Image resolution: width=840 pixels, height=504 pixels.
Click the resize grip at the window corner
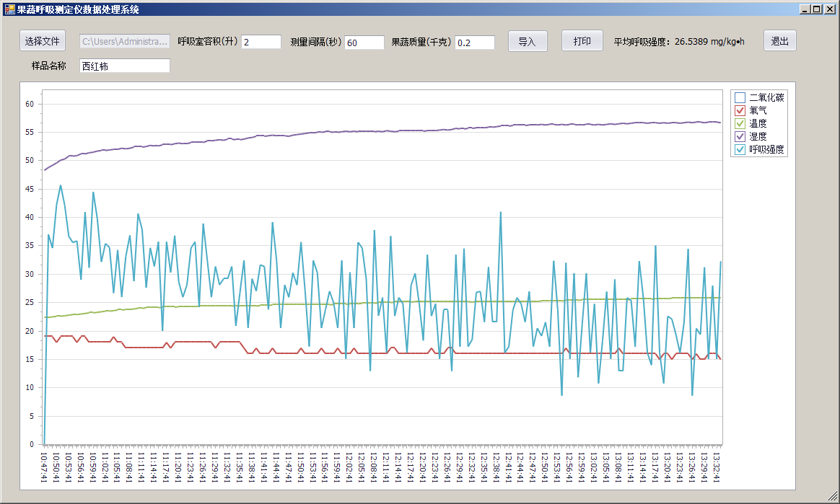(x=833, y=497)
